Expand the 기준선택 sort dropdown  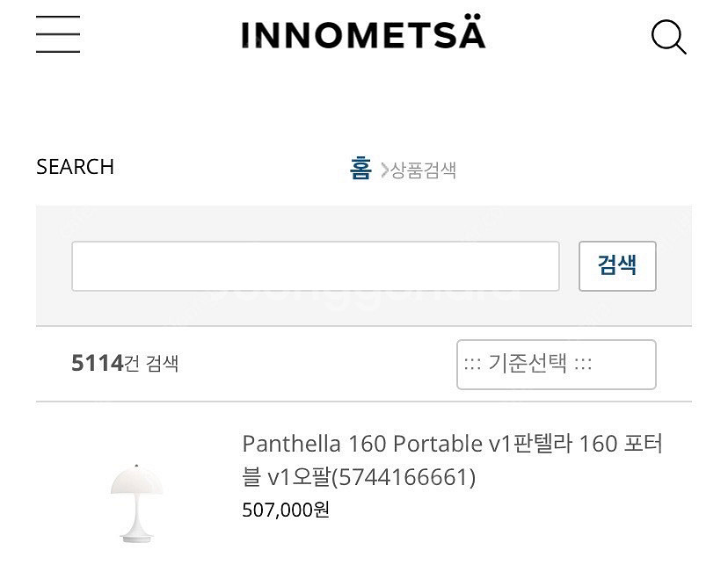pos(556,364)
